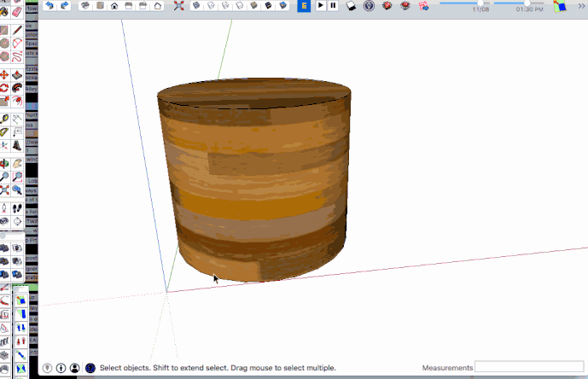This screenshot has width=588, height=379.
Task: Click the Zoom Extents red arrows icon
Action: pos(178,6)
